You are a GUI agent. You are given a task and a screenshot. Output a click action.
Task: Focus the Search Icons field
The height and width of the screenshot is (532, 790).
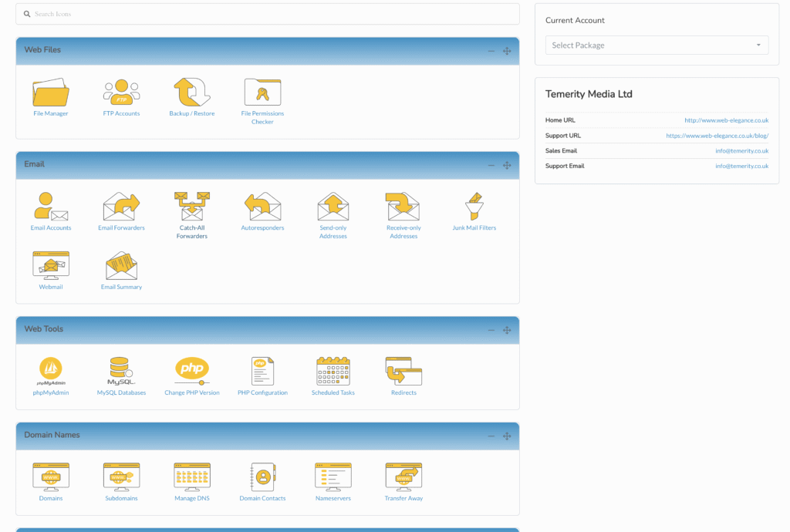click(268, 14)
